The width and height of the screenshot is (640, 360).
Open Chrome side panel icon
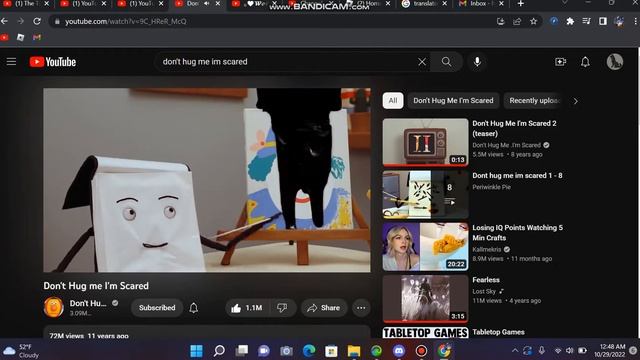(x=602, y=21)
